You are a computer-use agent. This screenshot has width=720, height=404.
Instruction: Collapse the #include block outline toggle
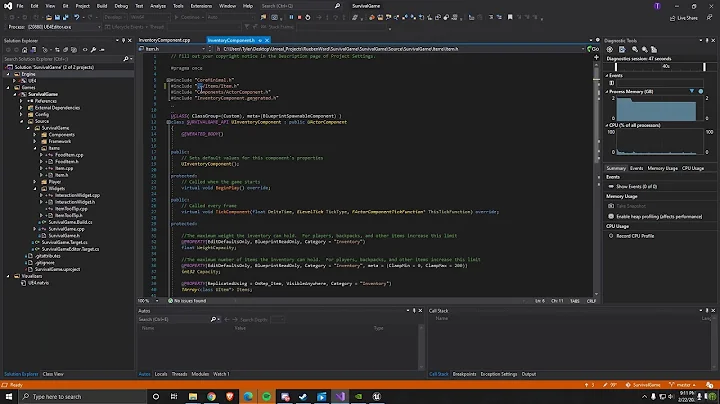pos(168,80)
